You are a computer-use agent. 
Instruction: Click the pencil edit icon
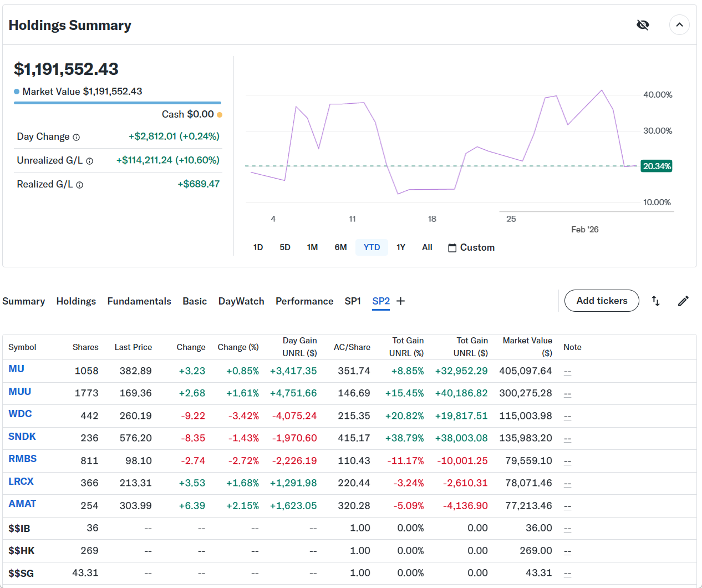point(683,301)
